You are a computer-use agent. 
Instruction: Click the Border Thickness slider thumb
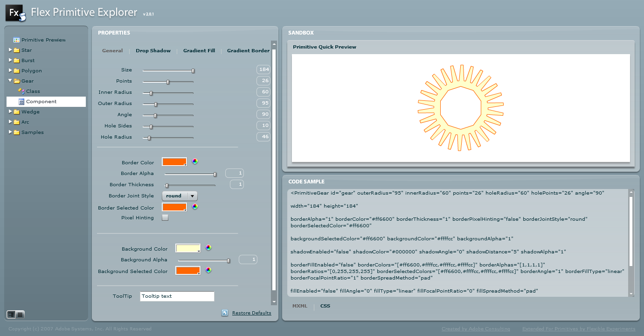[x=167, y=186]
